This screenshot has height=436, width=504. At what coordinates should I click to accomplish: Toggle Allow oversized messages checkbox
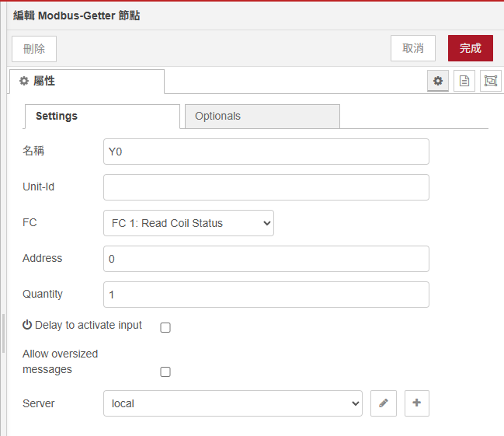(x=165, y=371)
